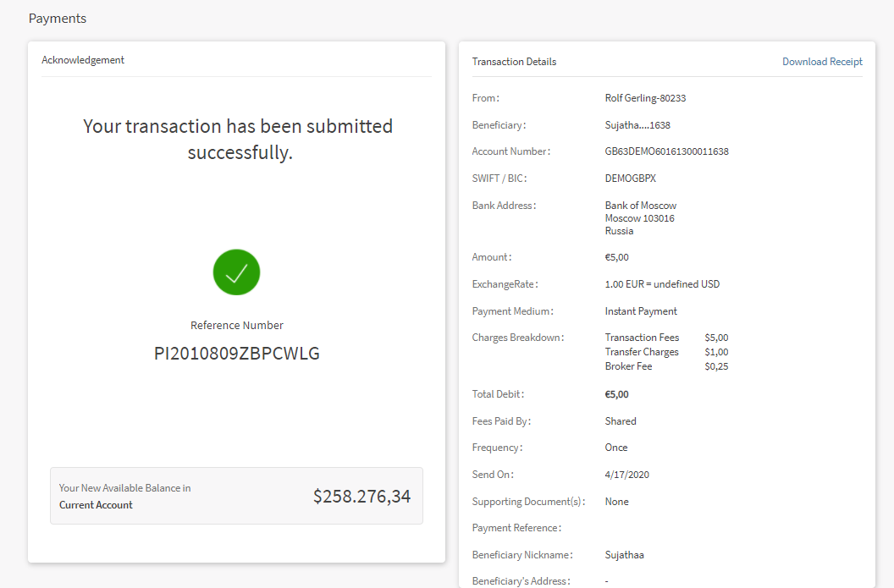Click the Bank of Moscow address line
Screen dimensions: 894x588
point(640,206)
